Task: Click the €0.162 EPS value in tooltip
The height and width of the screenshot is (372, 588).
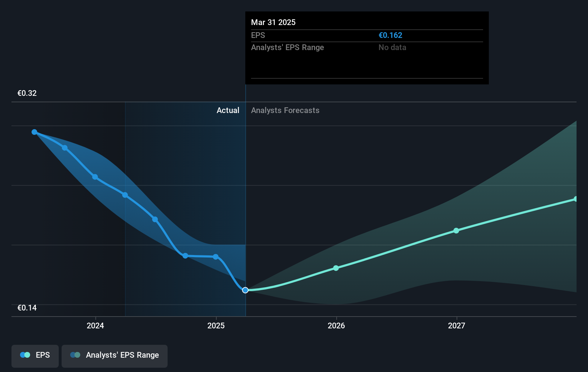Action: [390, 35]
